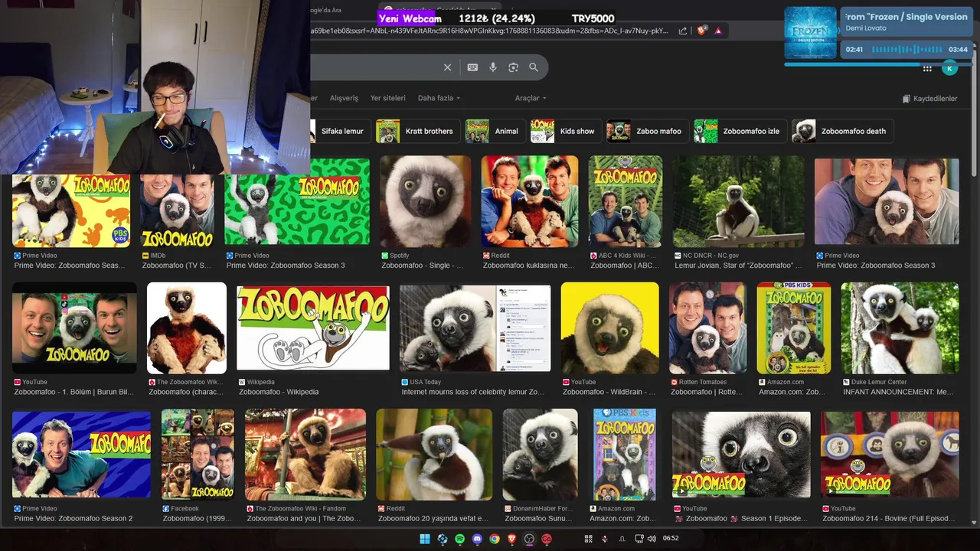The height and width of the screenshot is (551, 980).
Task: Click 'Zoboomafoo and you' Fandom caption
Action: [x=304, y=519]
